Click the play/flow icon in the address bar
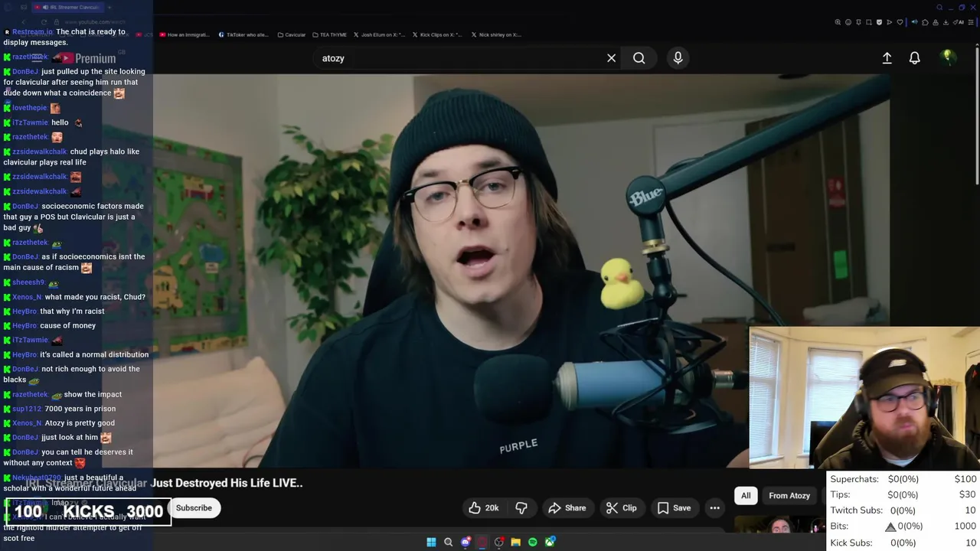 click(x=890, y=22)
